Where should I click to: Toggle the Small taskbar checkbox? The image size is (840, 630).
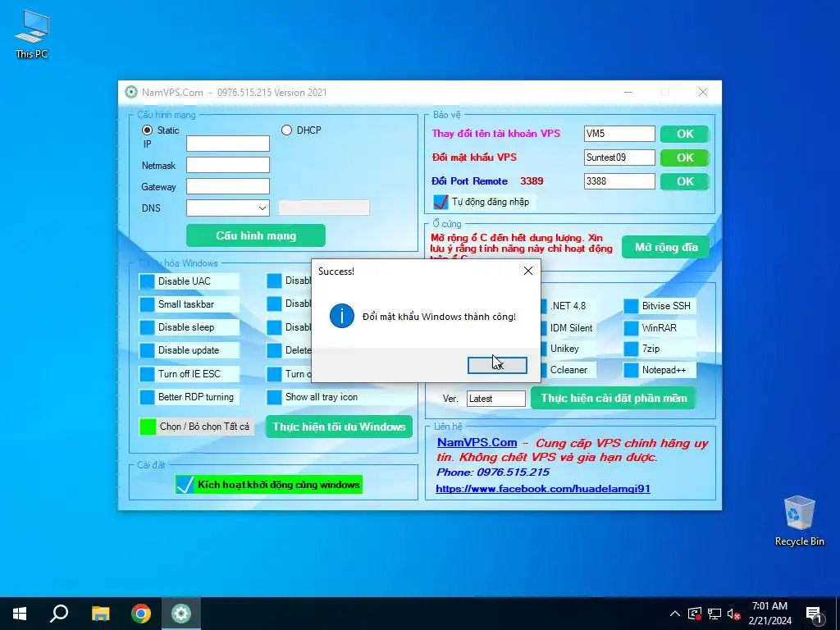[x=147, y=304]
